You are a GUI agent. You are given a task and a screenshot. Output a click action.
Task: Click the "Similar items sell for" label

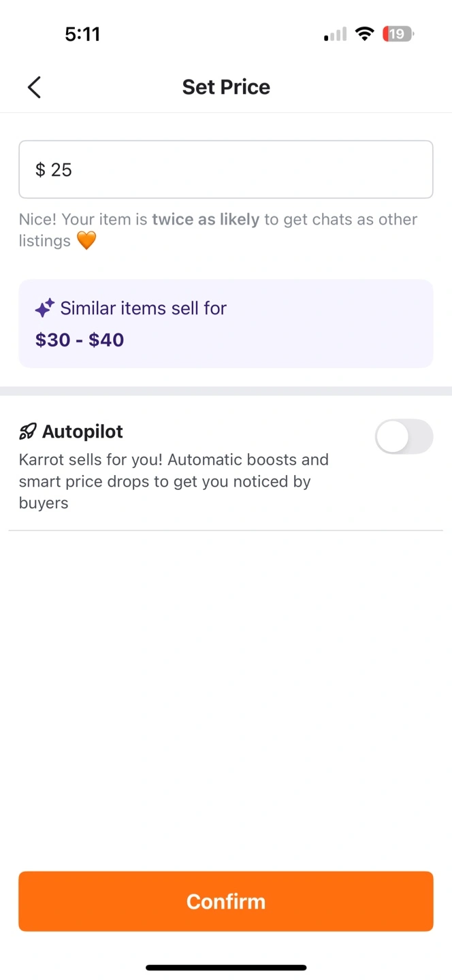[143, 308]
